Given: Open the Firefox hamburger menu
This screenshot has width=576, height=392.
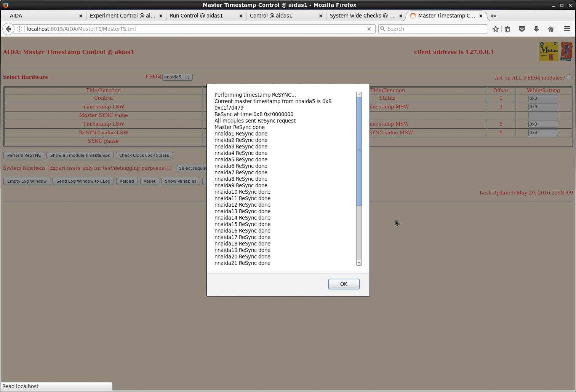Looking at the screenshot, I should [567, 29].
